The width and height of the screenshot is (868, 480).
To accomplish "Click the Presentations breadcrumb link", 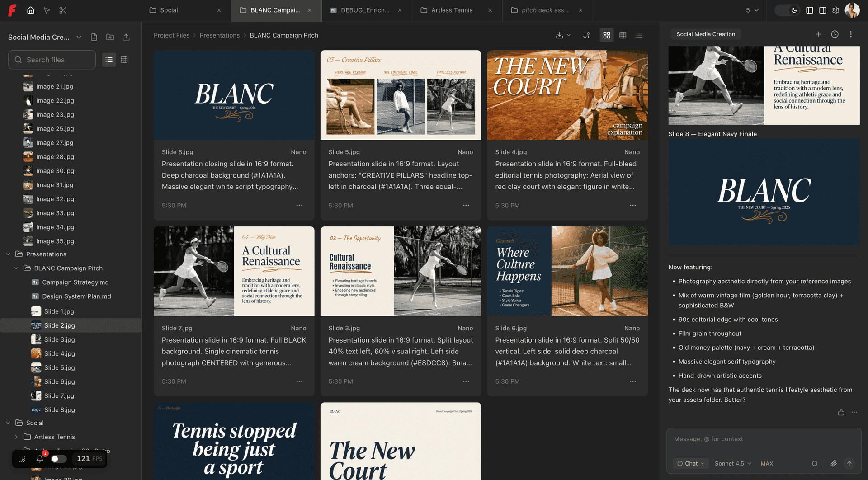I will click(220, 35).
